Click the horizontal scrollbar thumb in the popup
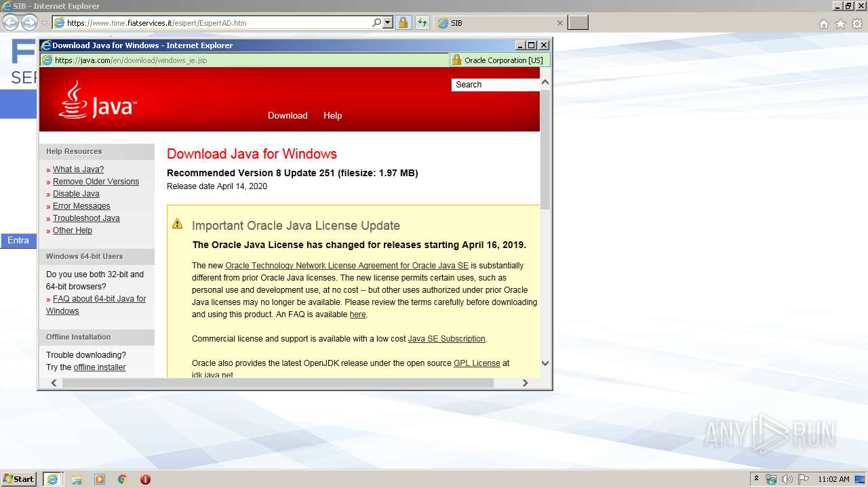 click(x=278, y=383)
